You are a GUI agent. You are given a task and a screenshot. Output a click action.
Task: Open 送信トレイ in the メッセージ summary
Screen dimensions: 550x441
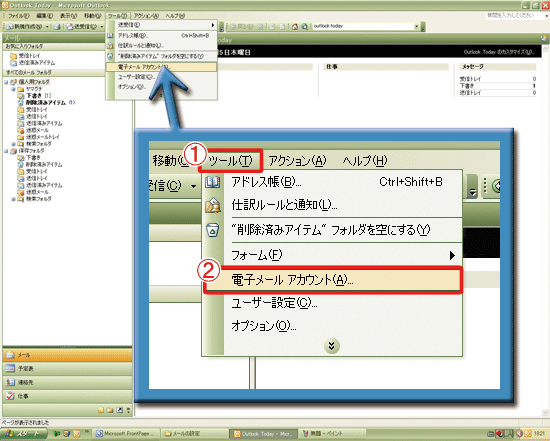tap(470, 93)
